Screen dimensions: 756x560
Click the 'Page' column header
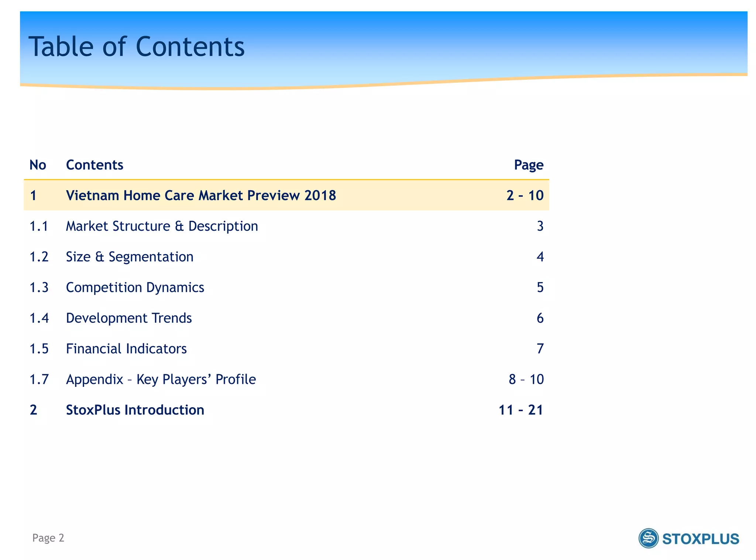pyautogui.click(x=529, y=165)
